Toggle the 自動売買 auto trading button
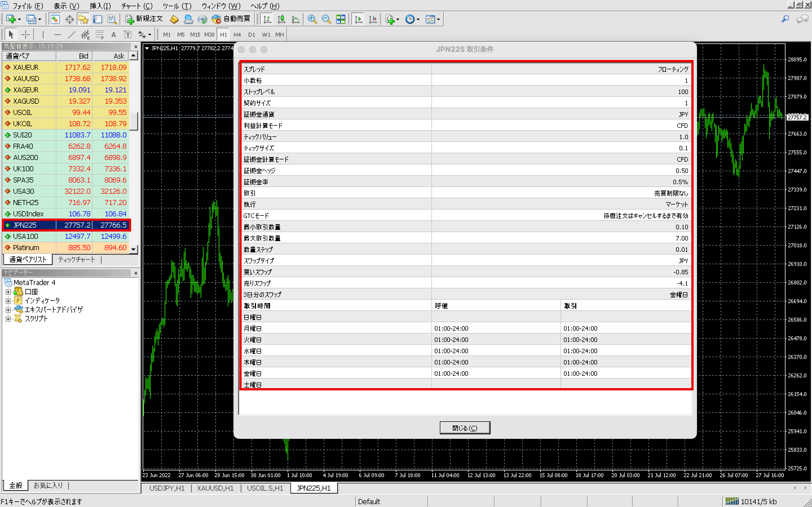Image resolution: width=812 pixels, height=507 pixels. [231, 19]
